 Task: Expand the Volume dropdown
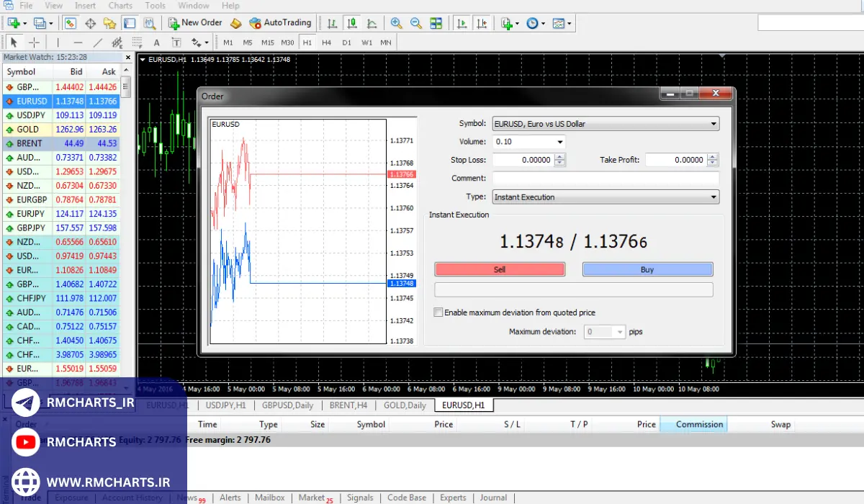(x=559, y=142)
